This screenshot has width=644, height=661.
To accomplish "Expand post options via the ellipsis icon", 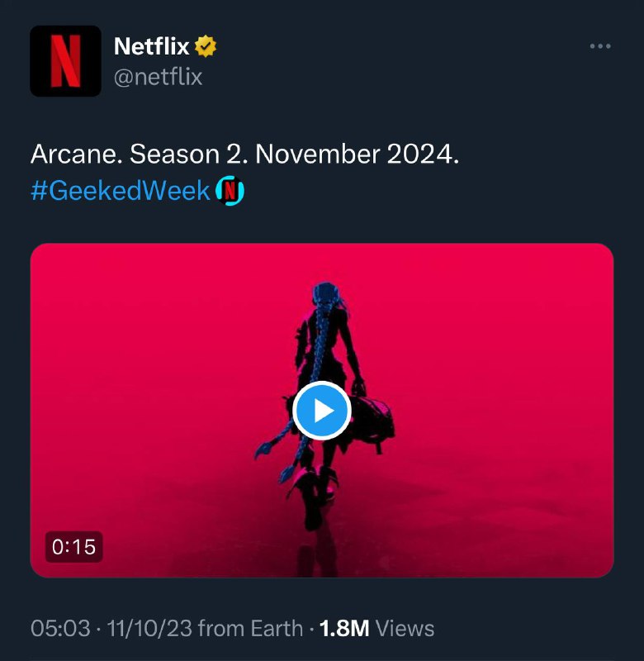I will [x=602, y=46].
